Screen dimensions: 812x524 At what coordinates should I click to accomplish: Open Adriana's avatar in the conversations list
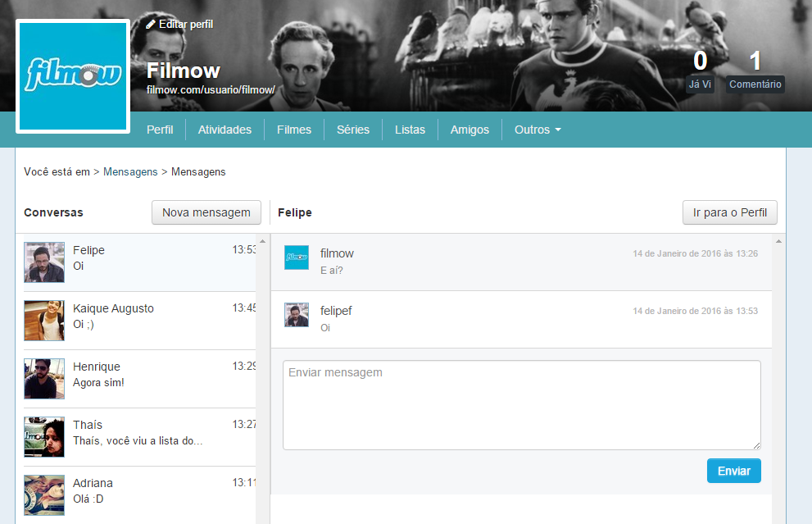tap(44, 495)
